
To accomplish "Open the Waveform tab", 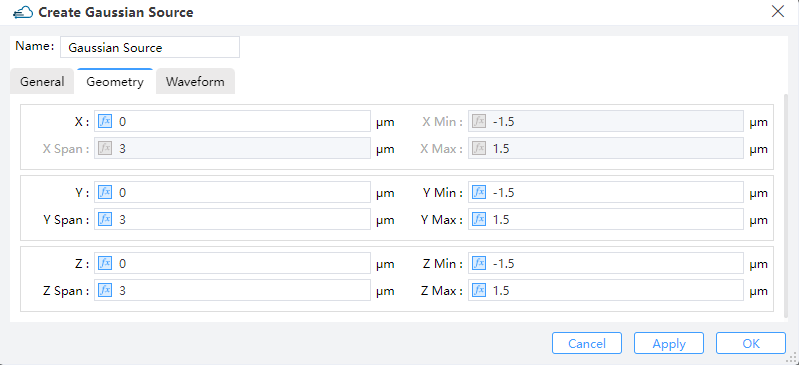I will pyautogui.click(x=195, y=82).
